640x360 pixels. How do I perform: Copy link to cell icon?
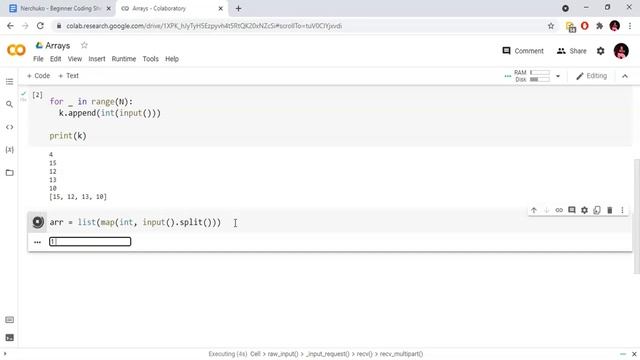tap(559, 210)
